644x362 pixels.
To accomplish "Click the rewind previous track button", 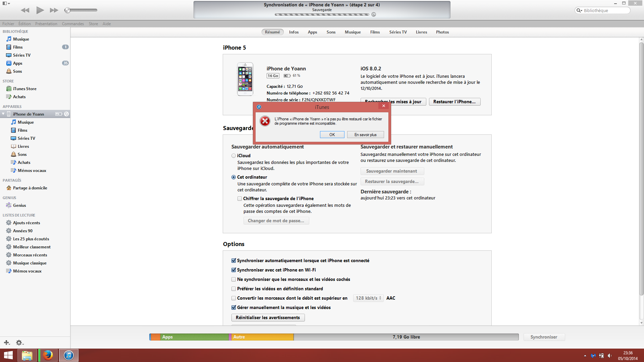I will coord(25,10).
